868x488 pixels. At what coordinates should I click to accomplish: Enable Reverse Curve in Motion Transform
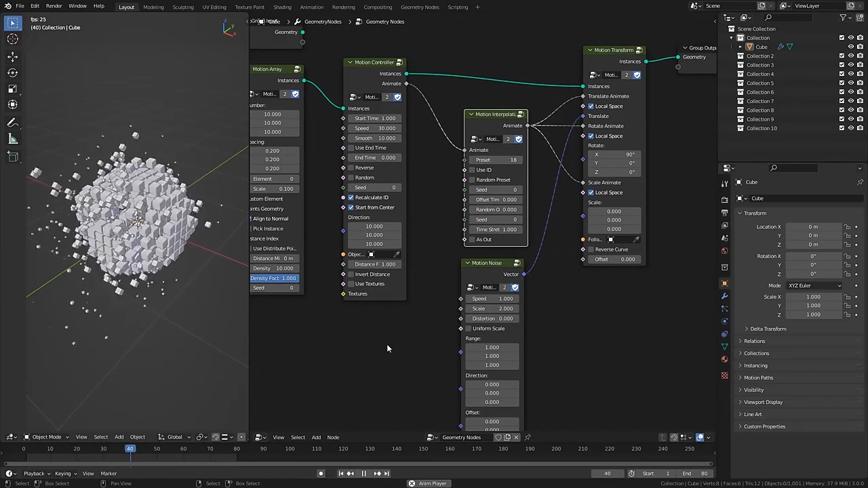(x=591, y=249)
